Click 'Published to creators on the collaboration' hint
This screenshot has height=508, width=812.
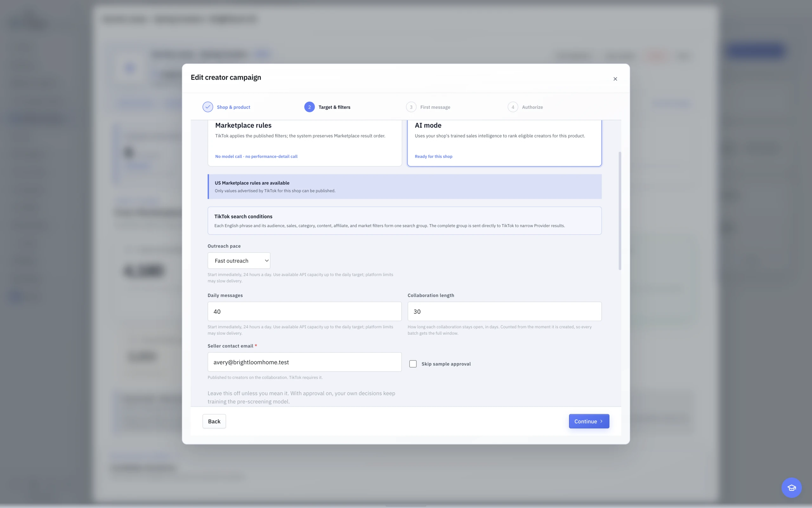coord(265,377)
